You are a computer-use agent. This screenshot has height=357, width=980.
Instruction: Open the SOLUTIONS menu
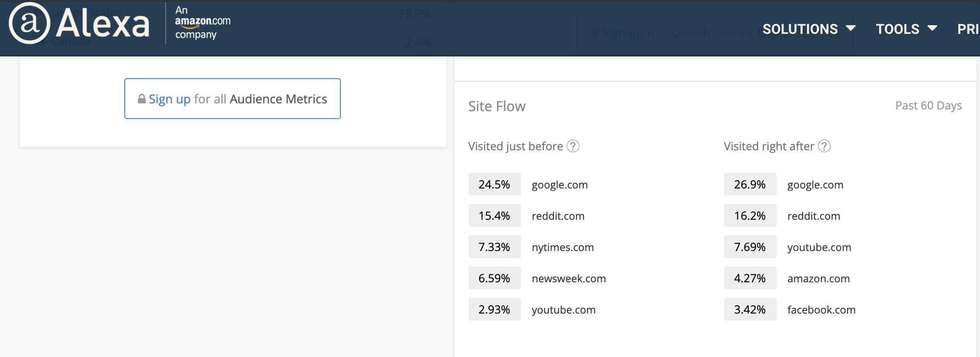click(x=800, y=29)
